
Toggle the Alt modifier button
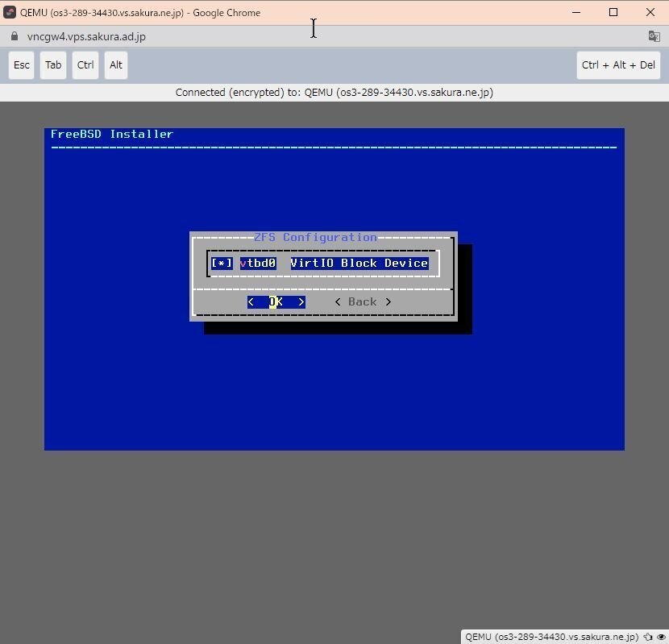click(x=115, y=65)
